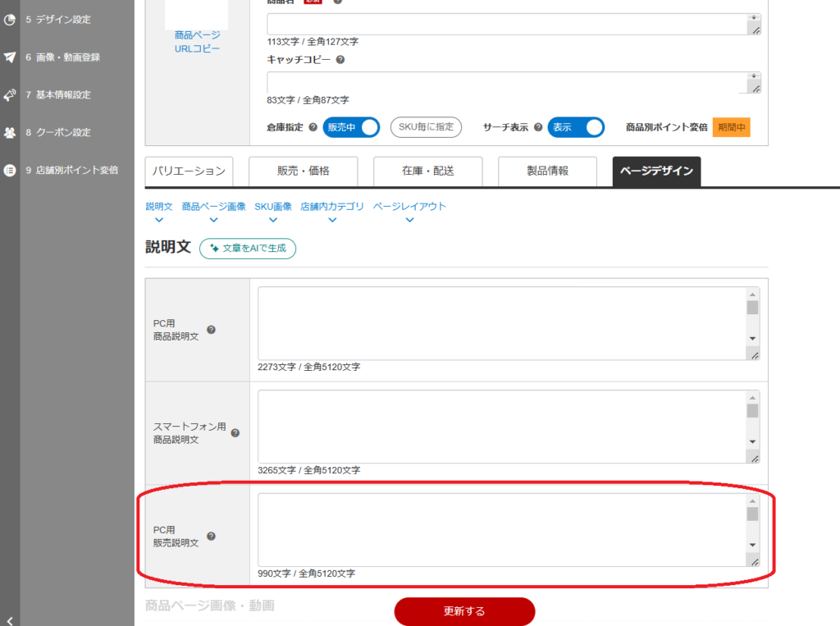This screenshot has width=840, height=626.
Task: Click the megaphone icon for basic information settings
Action: coord(10,95)
